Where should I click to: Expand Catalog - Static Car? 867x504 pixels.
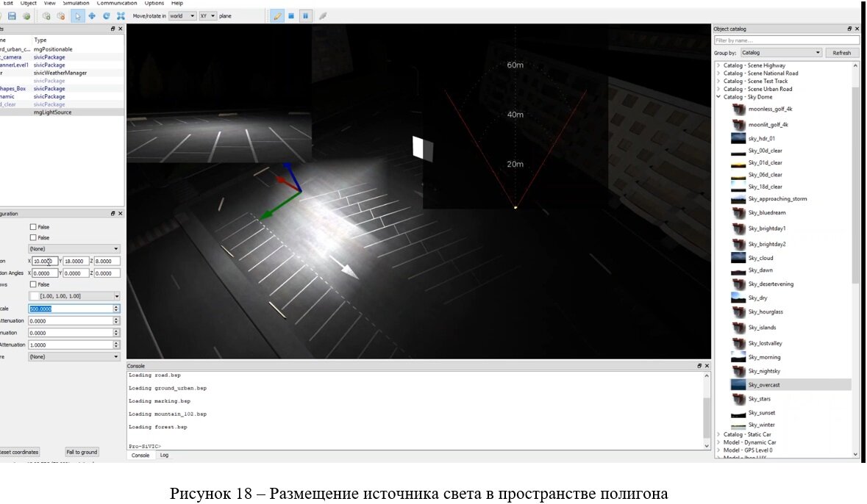tap(718, 434)
